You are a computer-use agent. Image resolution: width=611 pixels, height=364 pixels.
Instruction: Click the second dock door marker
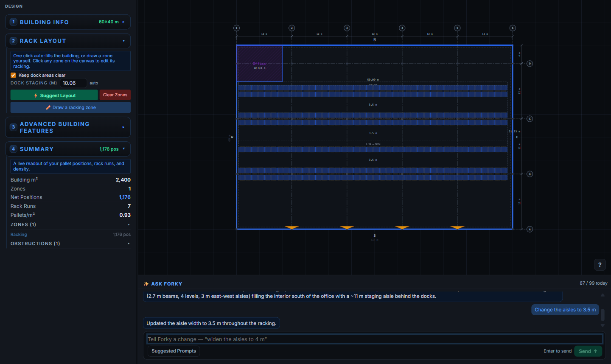[x=347, y=227]
